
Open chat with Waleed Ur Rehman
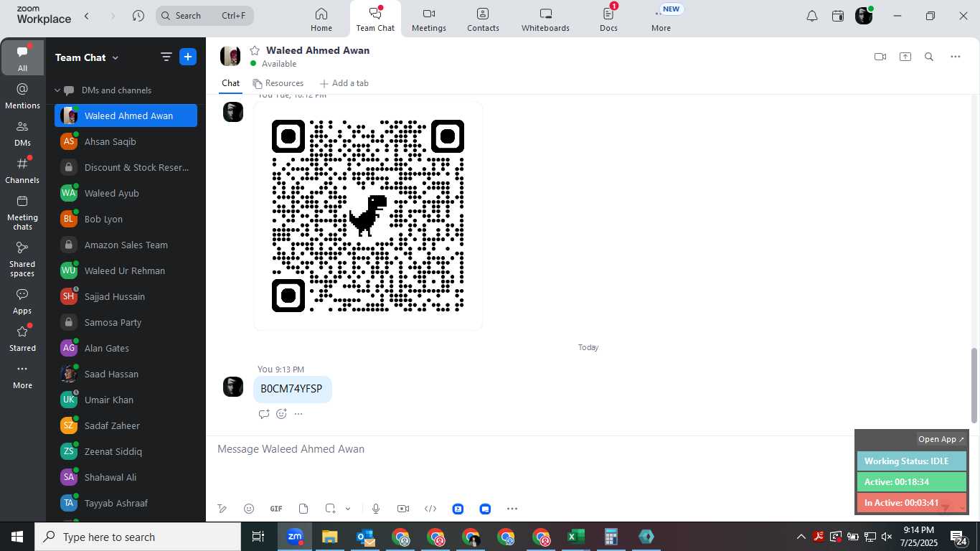coord(126,270)
